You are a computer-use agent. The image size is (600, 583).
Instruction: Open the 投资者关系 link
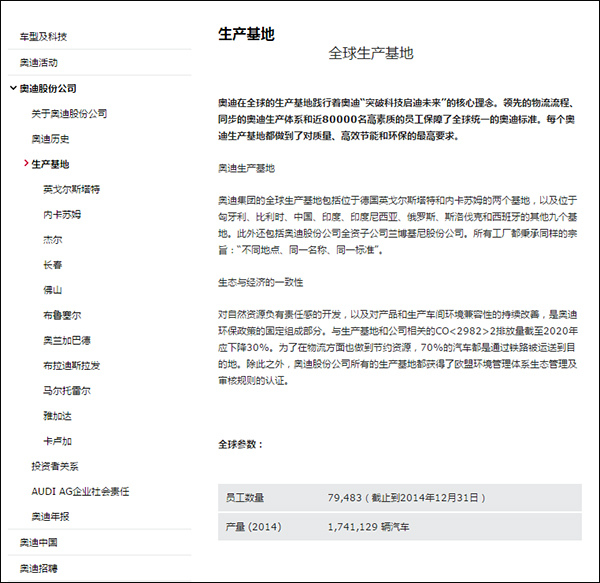pyautogui.click(x=55, y=466)
